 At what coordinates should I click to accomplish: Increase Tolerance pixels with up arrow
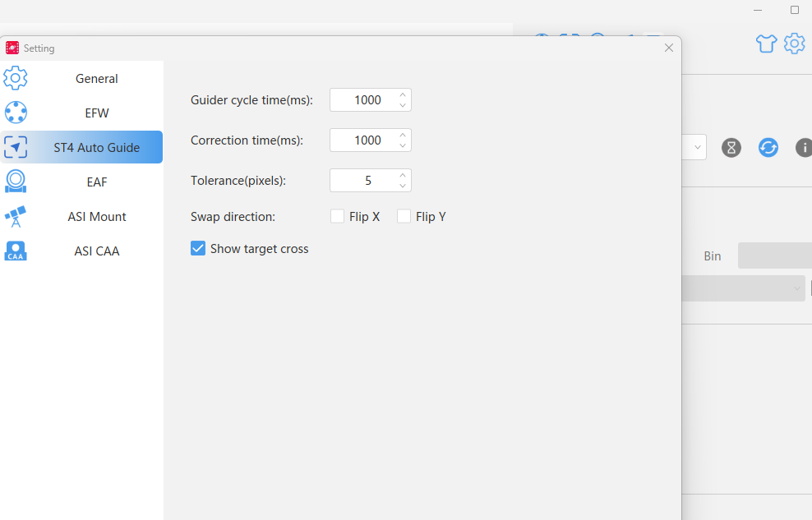click(403, 175)
